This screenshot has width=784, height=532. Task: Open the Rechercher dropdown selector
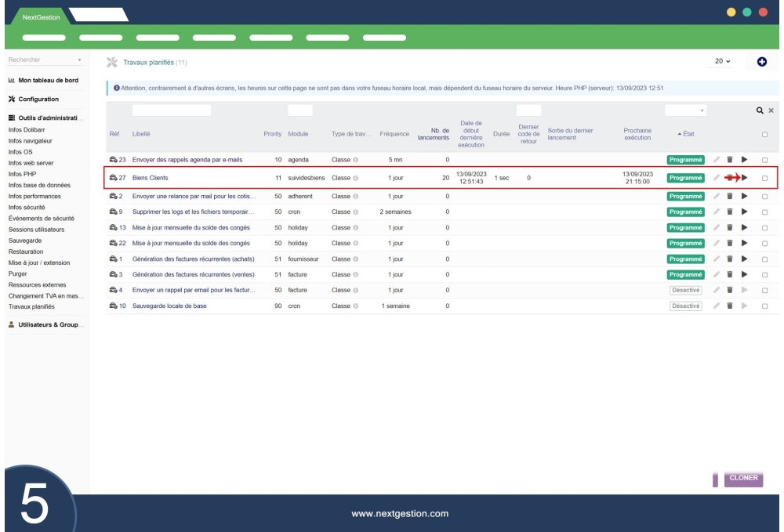click(43, 60)
